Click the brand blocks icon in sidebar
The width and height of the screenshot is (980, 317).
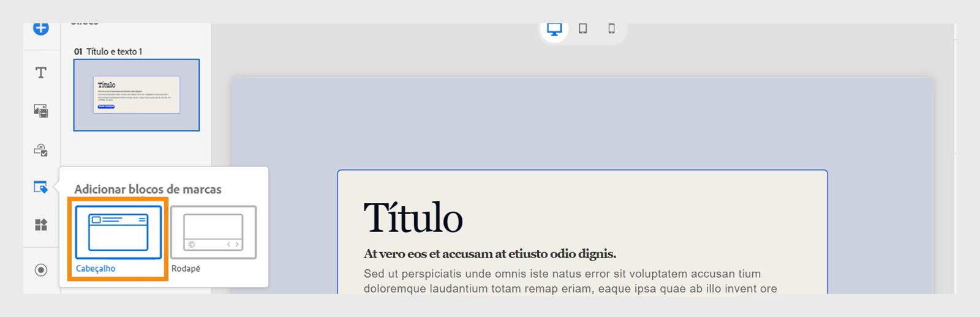pos(41,187)
